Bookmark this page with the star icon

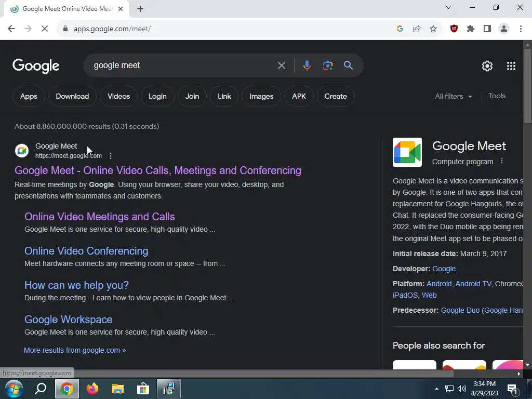point(433,29)
